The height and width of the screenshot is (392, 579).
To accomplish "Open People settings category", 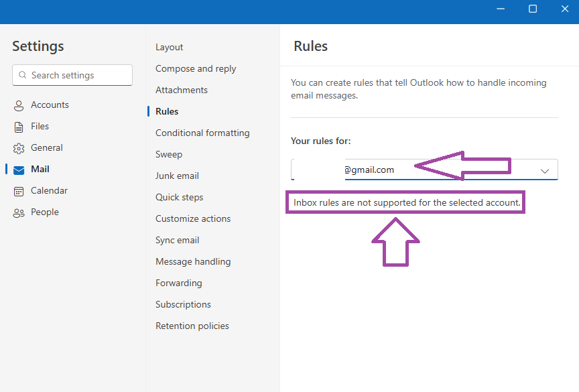I will (x=45, y=212).
